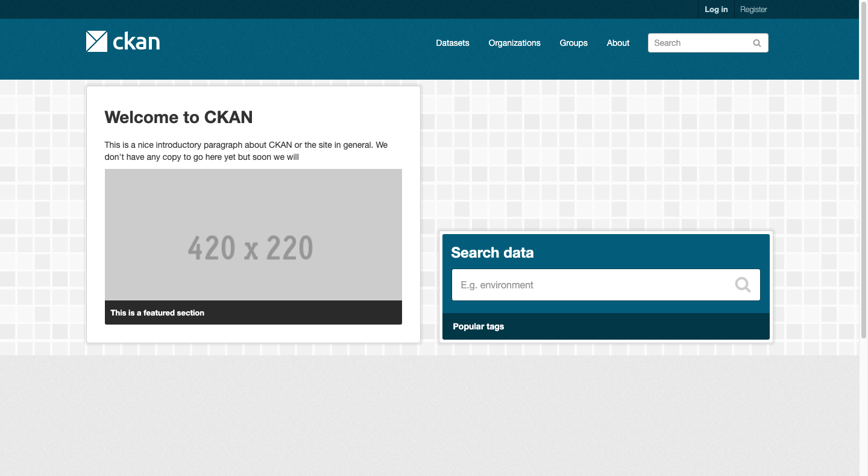The width and height of the screenshot is (868, 476).
Task: Open the Organizations page
Action: click(514, 43)
